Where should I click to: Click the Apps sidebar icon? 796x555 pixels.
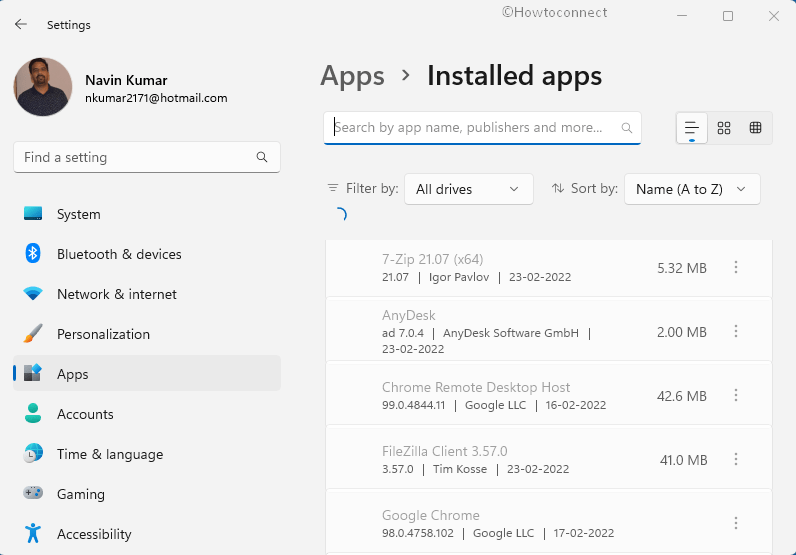33,373
